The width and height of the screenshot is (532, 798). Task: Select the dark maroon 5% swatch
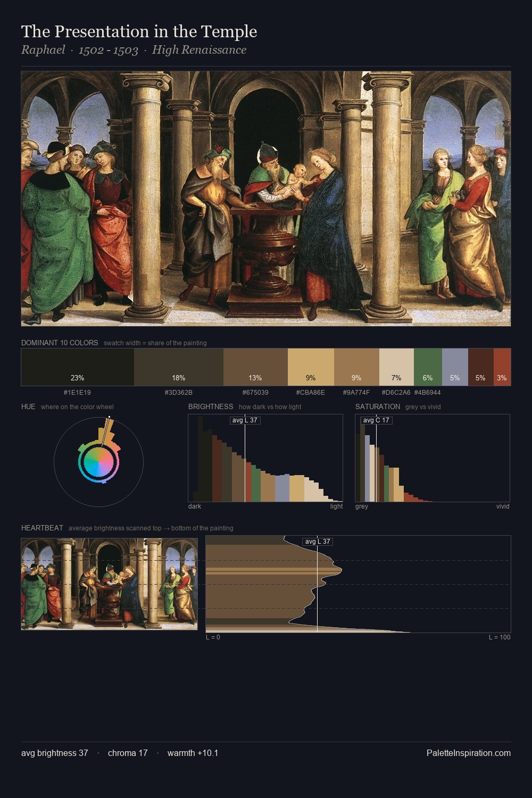pyautogui.click(x=481, y=367)
